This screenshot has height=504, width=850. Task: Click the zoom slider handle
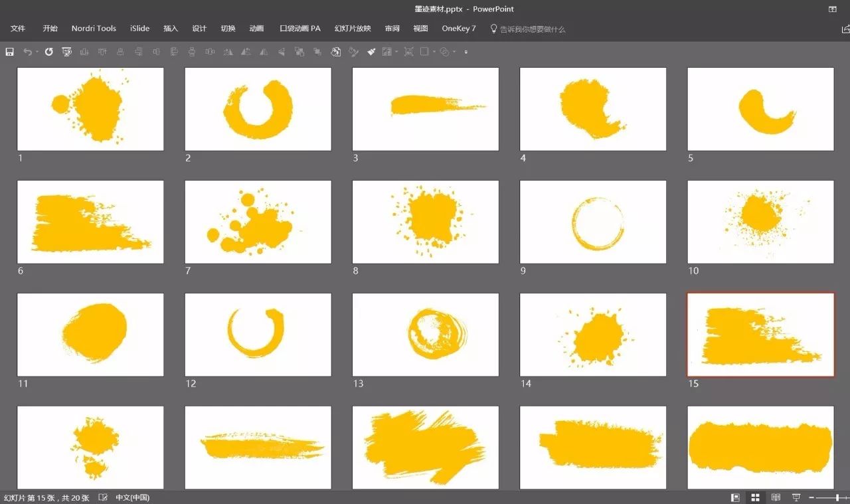point(837,497)
